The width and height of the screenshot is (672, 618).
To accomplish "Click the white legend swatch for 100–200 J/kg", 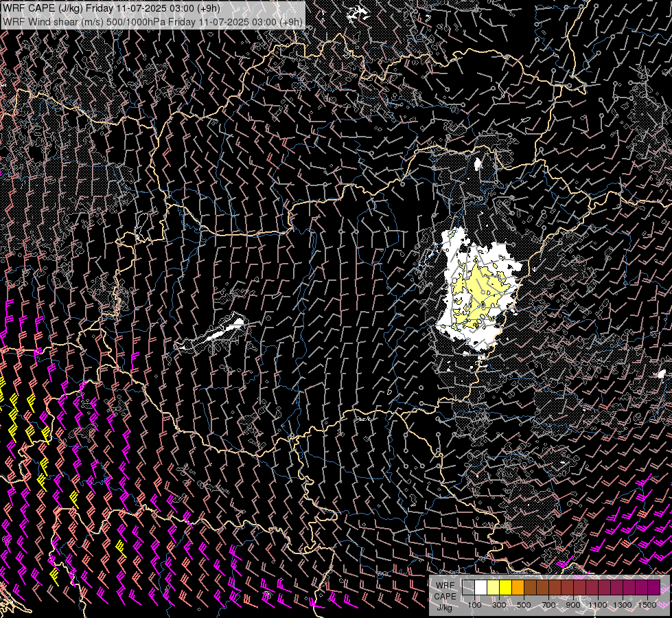I will tap(481, 587).
